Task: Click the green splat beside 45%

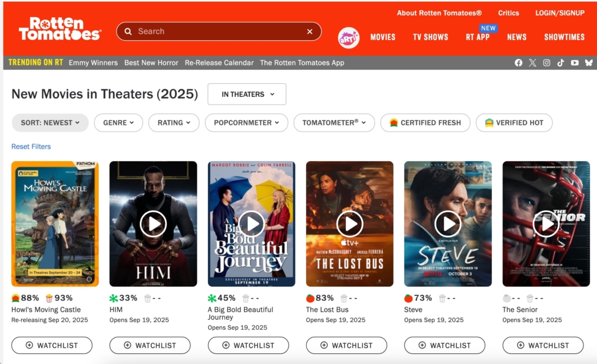Action: pos(212,298)
